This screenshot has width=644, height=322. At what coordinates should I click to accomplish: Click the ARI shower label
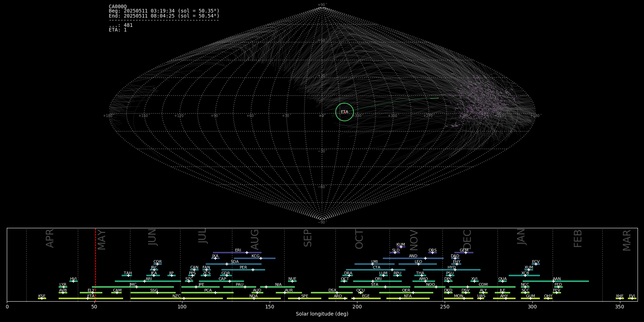point(149,279)
